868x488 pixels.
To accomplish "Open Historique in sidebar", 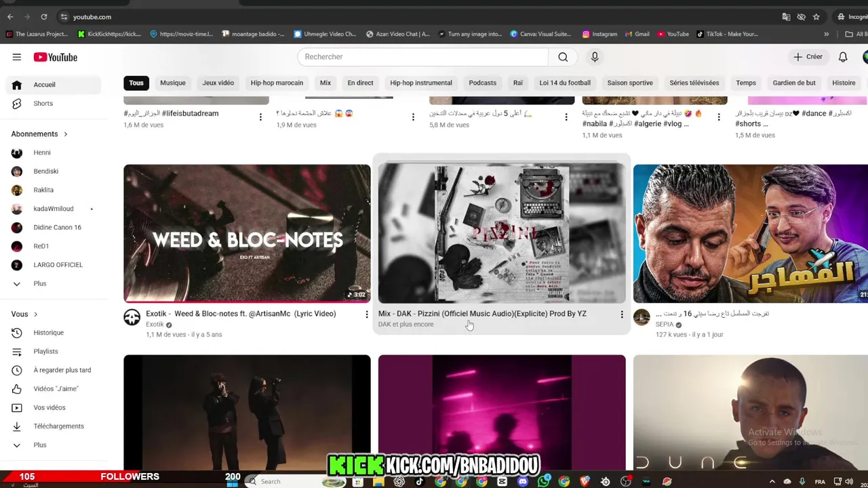I will tap(54, 333).
